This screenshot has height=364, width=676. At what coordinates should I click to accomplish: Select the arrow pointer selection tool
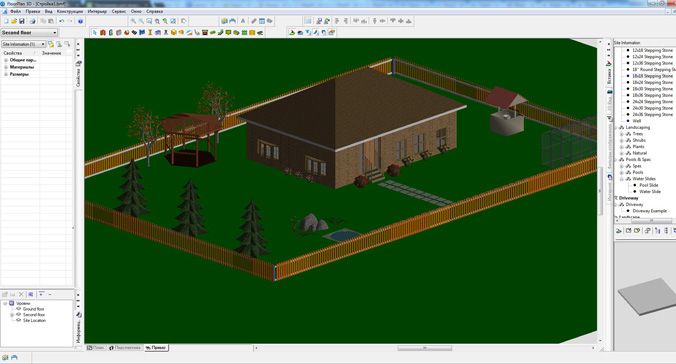(x=95, y=32)
